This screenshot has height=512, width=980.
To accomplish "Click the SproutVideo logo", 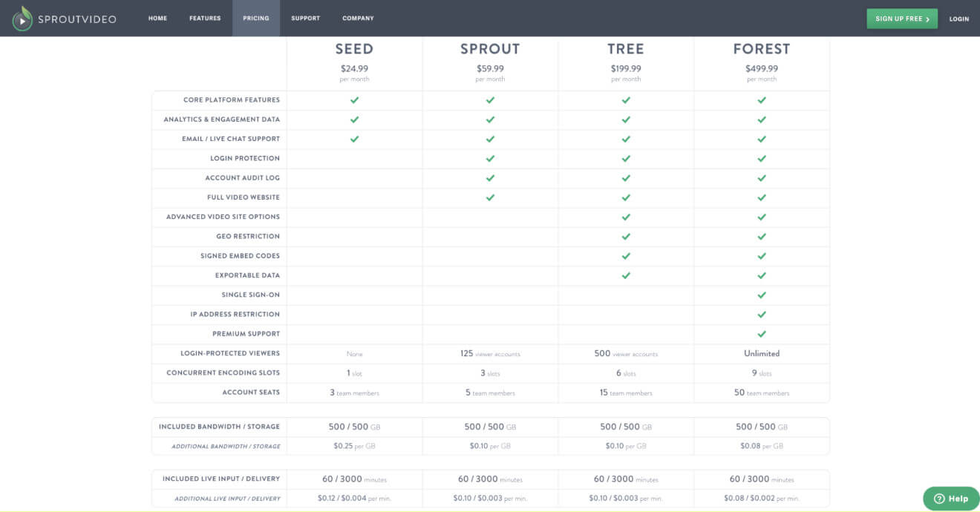I will 64,19.
